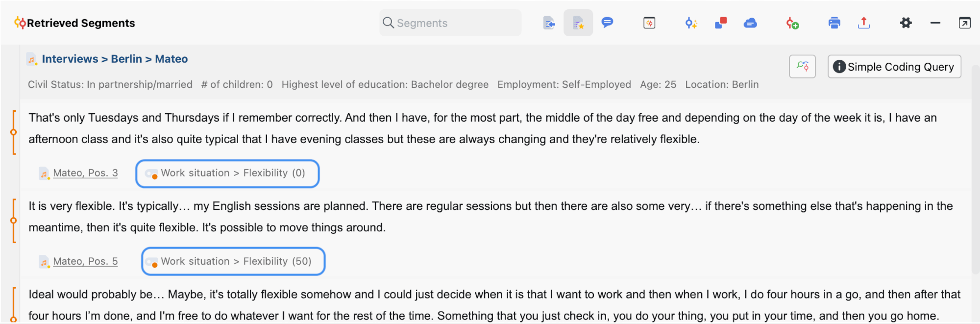Open the AI assist code sparkle icon
This screenshot has height=324, width=980.
click(x=691, y=23)
